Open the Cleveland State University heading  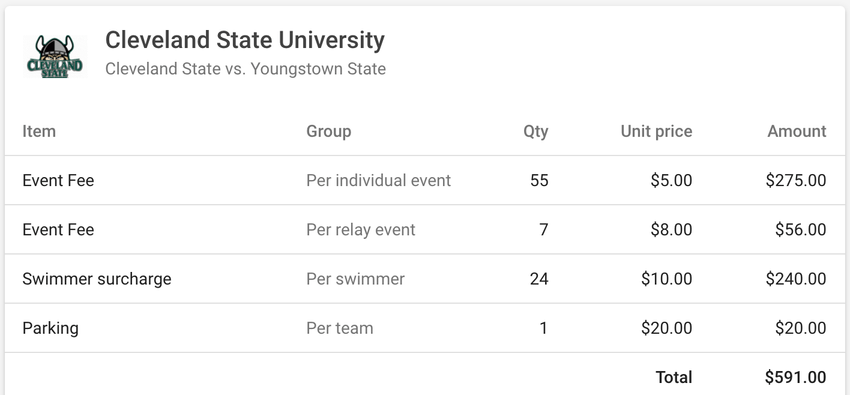[245, 40]
